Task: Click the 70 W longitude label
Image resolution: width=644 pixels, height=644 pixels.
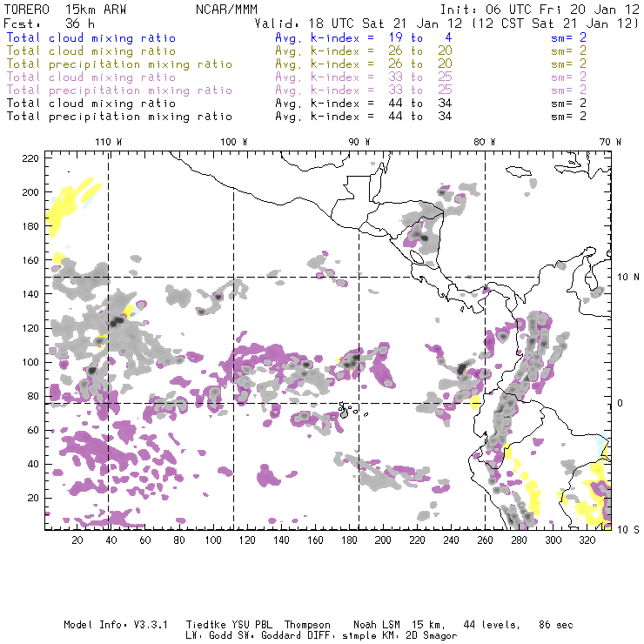Action: coord(610,142)
